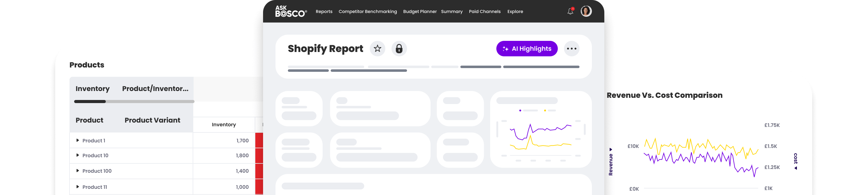
Task: Click the AskBosco logo
Action: click(291, 11)
